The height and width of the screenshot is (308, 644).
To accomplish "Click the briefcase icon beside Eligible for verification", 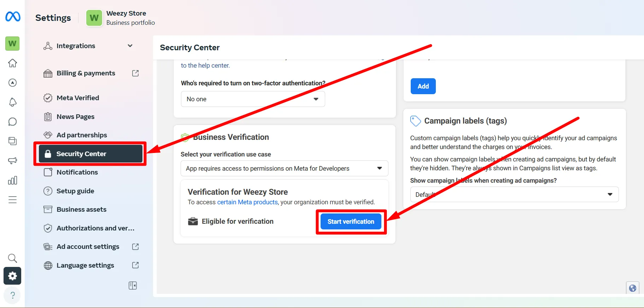I will (x=193, y=221).
